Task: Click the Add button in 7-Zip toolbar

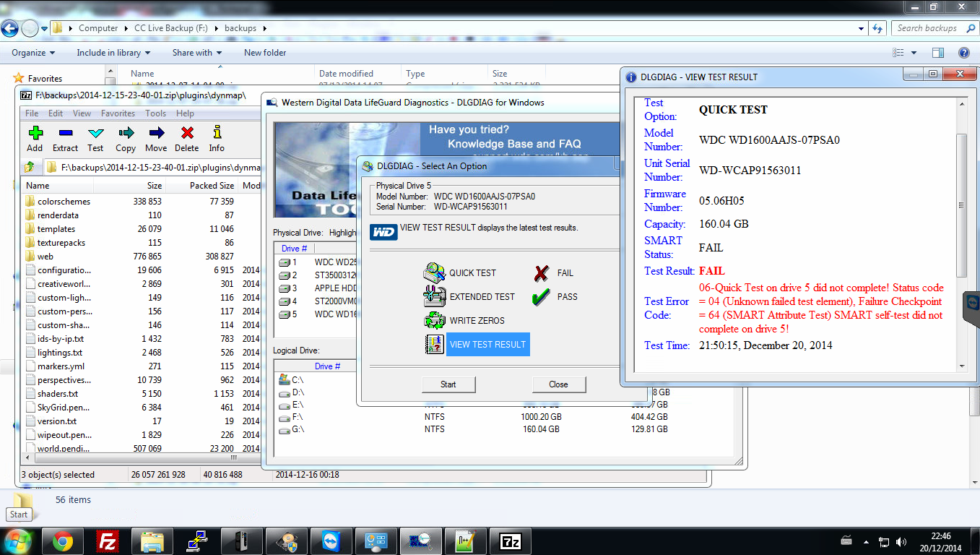Action: click(x=35, y=139)
